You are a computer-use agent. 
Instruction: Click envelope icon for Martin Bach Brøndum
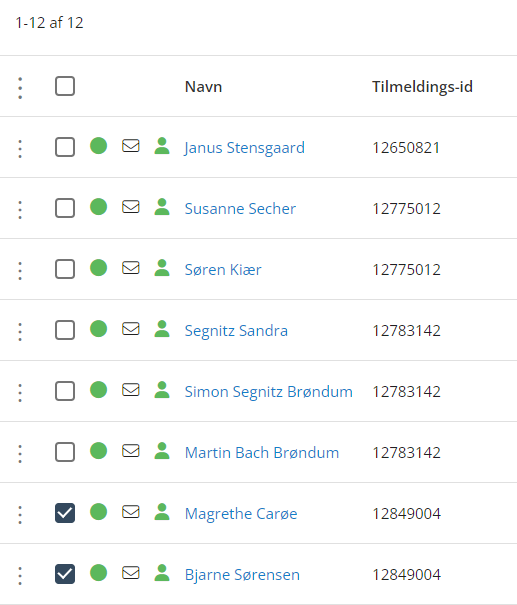(131, 451)
